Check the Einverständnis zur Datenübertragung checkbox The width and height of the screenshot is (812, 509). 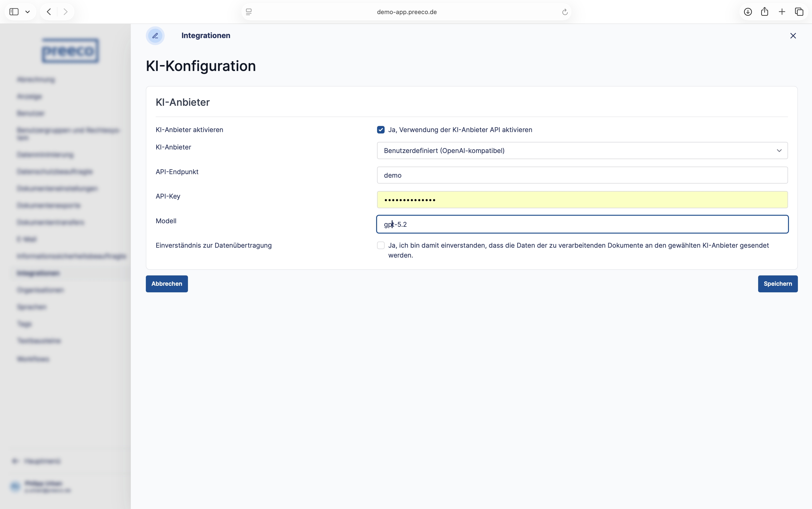(381, 245)
